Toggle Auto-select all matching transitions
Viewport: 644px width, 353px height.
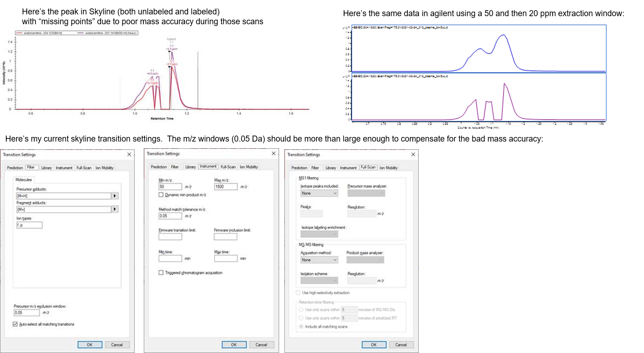(15, 324)
